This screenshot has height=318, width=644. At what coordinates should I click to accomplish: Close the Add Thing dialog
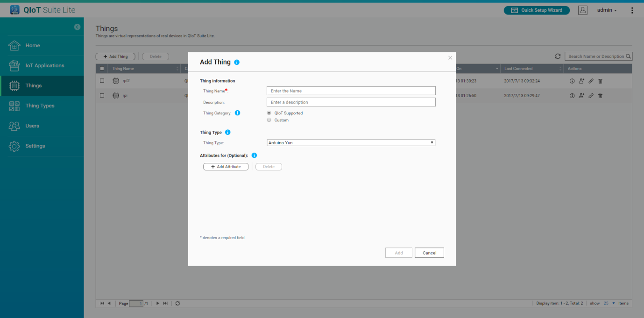click(x=450, y=58)
